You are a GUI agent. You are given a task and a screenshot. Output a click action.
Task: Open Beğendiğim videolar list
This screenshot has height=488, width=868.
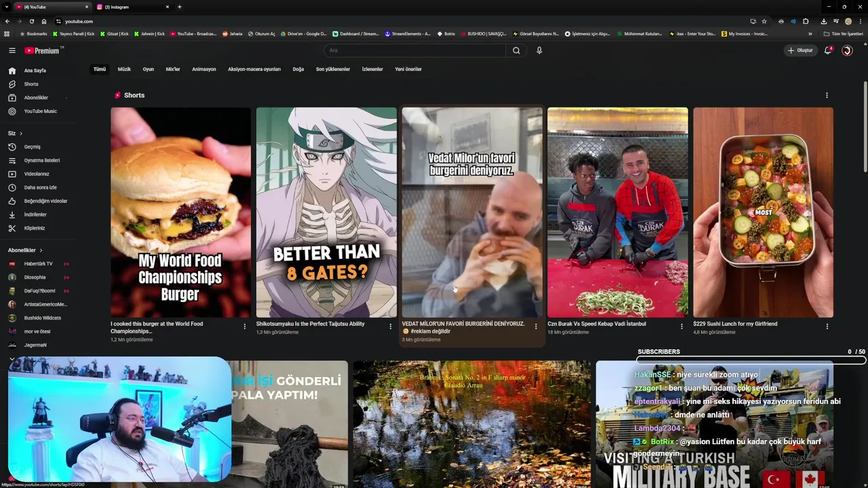(x=45, y=201)
